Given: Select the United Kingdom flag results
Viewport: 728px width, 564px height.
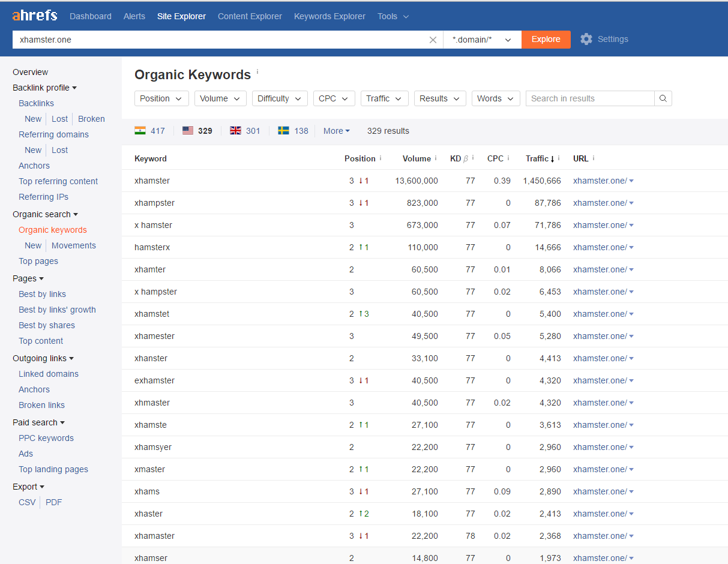Looking at the screenshot, I should pos(245,131).
